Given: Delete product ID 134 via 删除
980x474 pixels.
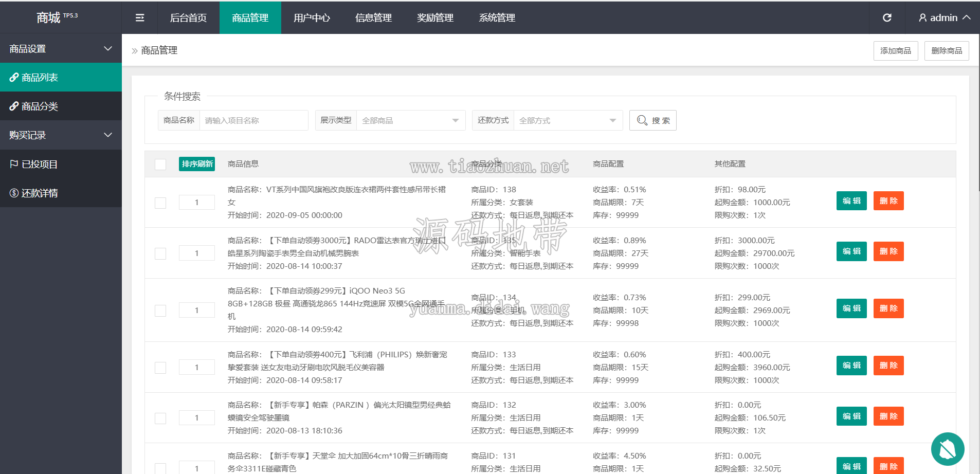Looking at the screenshot, I should tap(888, 308).
